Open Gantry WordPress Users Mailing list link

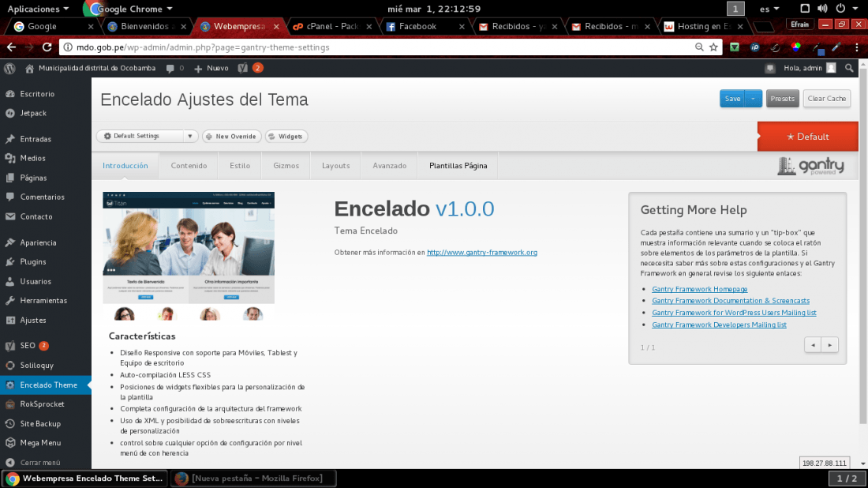click(734, 313)
